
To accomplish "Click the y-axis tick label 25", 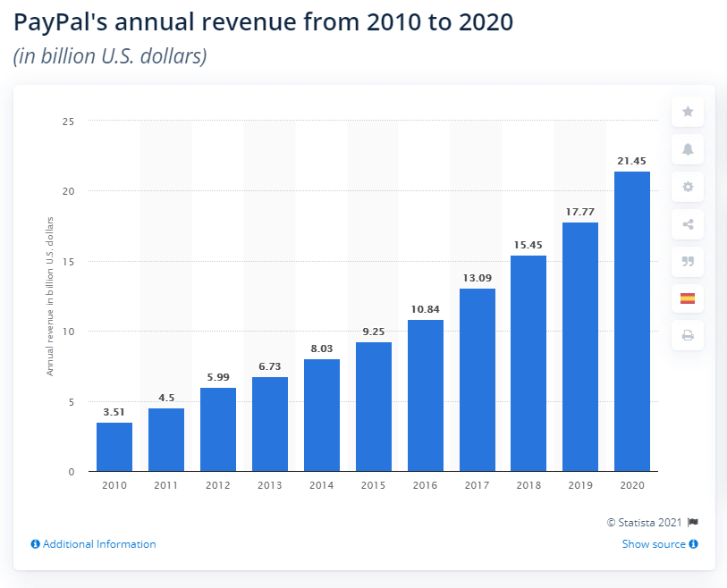I will point(68,122).
